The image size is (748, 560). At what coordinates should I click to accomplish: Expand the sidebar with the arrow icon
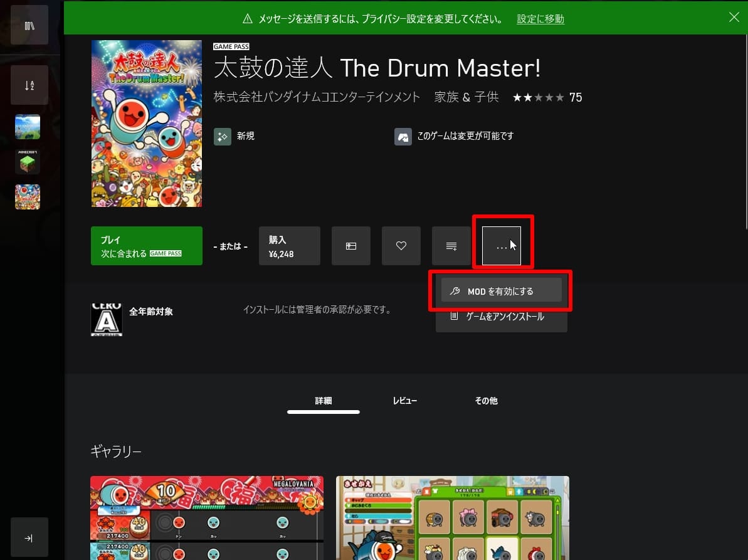pyautogui.click(x=29, y=537)
